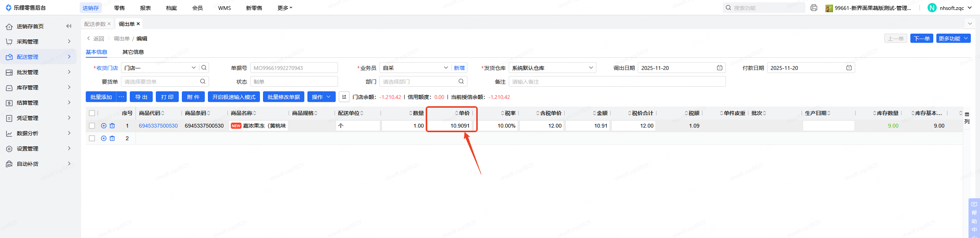Click the 批量添加 button
The height and width of the screenshot is (238, 980).
pyautogui.click(x=101, y=97)
